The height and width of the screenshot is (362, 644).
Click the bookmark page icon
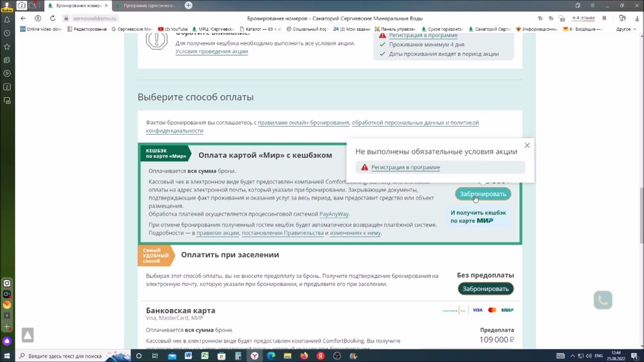[604, 18]
